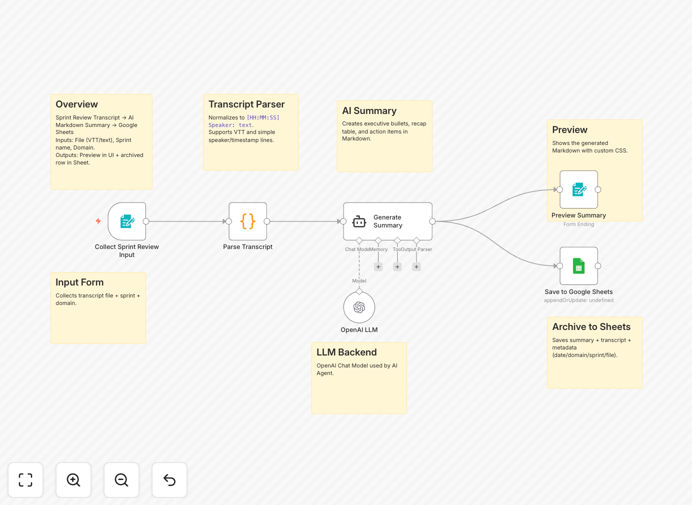Screen dimensions: 692x505
Task: Click the Generate Summary label text
Action: 388,221
